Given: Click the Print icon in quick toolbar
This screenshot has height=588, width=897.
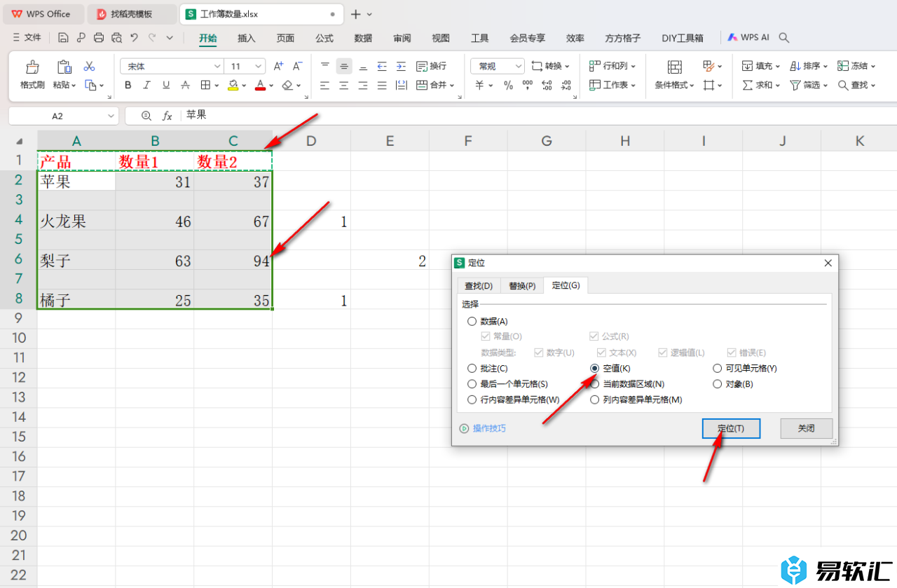Looking at the screenshot, I should (x=99, y=38).
